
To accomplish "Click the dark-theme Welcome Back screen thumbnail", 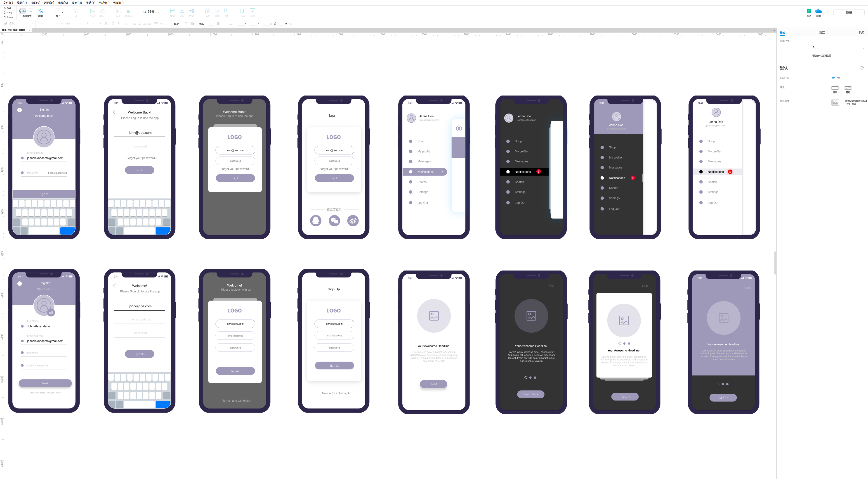I will 235,168.
